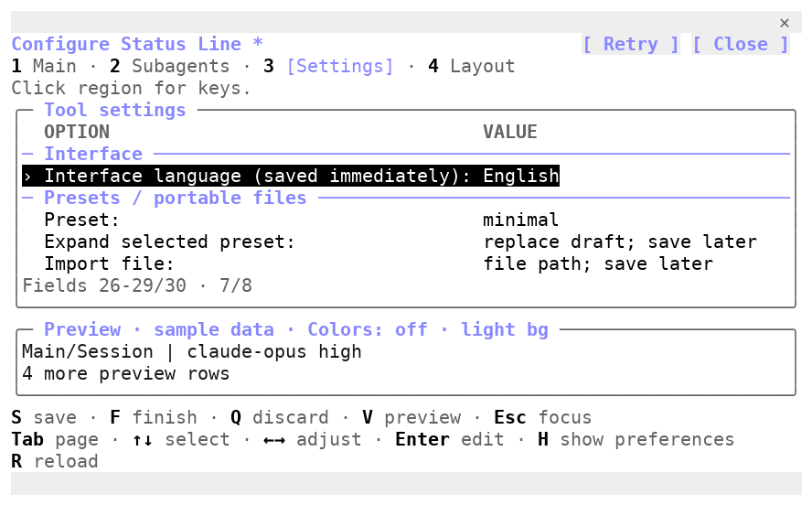Screen dimensions: 812x505
Task: Click the R reload shortcut
Action: coord(55,461)
